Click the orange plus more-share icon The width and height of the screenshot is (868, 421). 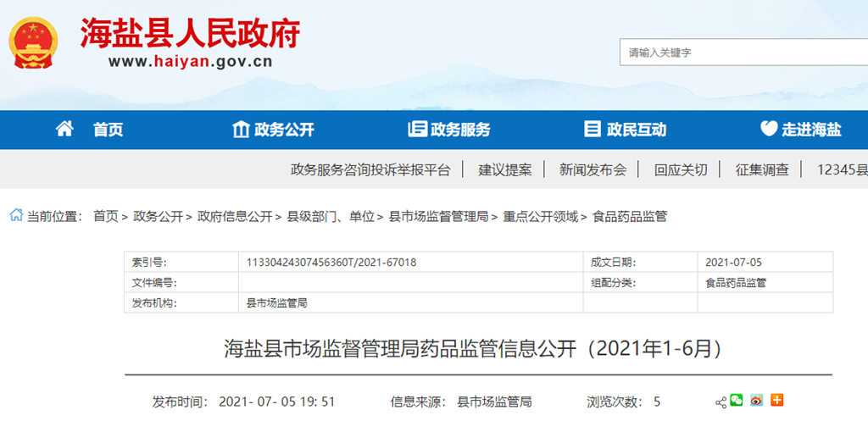(x=777, y=400)
